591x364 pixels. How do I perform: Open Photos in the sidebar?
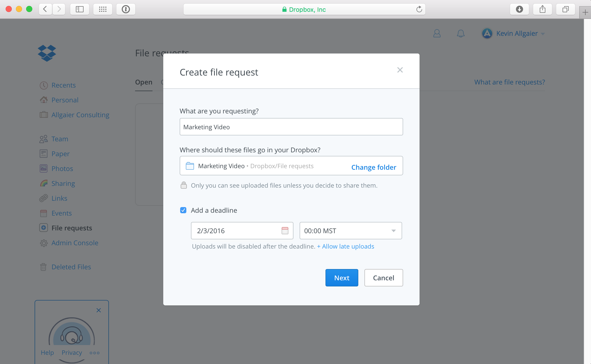[62, 169]
